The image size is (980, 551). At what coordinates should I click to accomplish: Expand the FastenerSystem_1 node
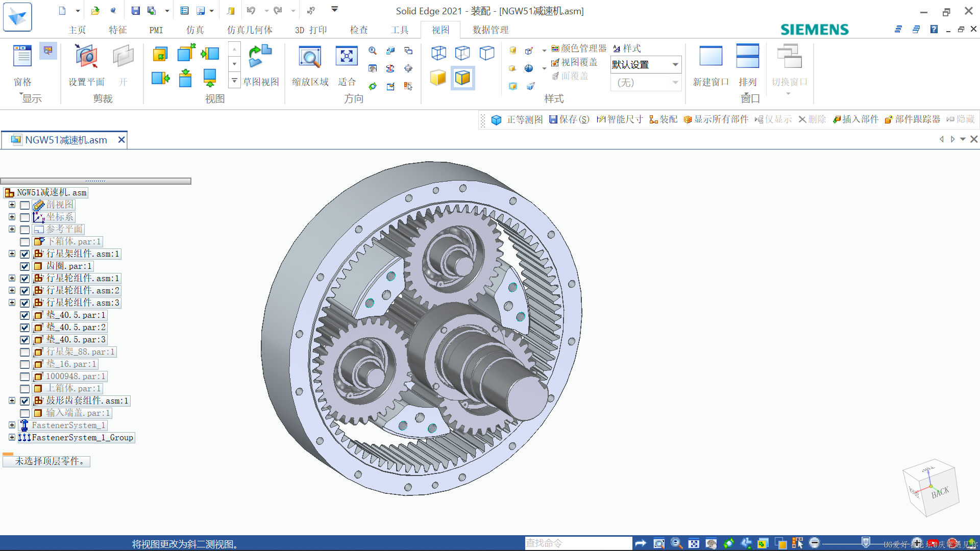[12, 425]
